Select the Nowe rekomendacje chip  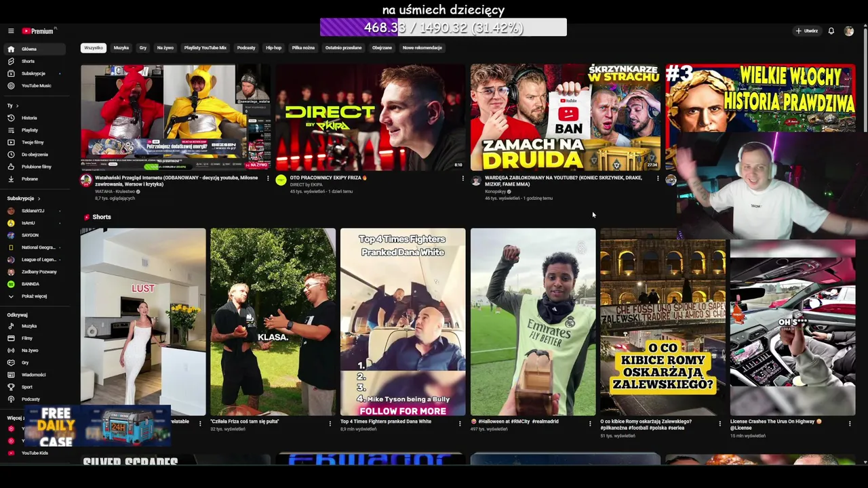(422, 48)
